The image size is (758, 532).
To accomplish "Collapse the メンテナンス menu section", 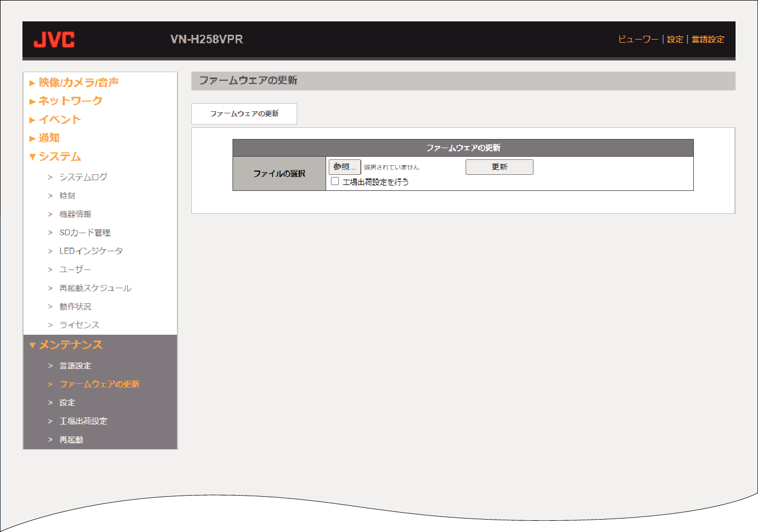I will [x=70, y=345].
